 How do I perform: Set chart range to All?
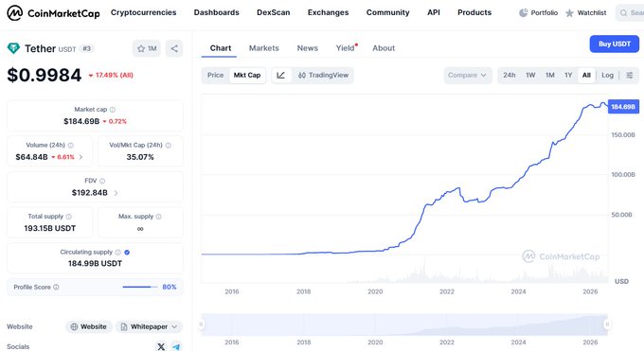coord(586,75)
